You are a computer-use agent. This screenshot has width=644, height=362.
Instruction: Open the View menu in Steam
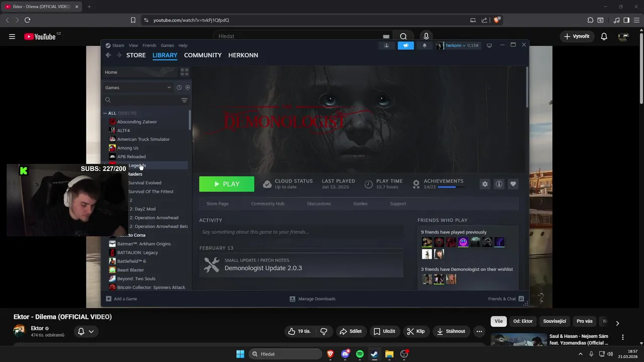(x=133, y=45)
